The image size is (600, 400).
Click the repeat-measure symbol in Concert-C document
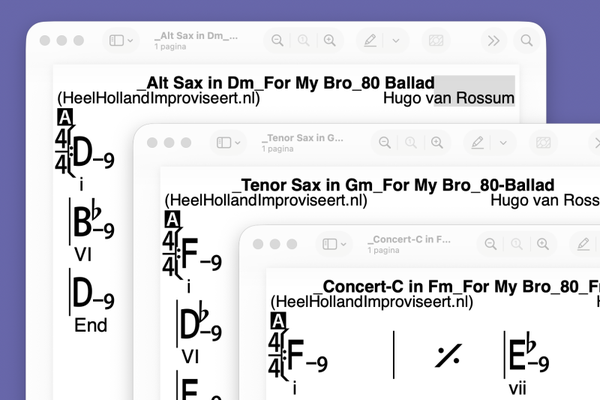(x=448, y=355)
